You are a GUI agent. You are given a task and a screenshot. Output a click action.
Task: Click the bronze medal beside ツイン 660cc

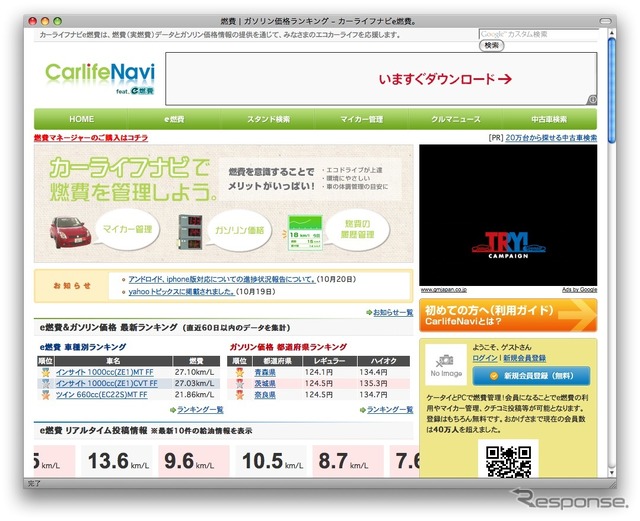tap(45, 395)
